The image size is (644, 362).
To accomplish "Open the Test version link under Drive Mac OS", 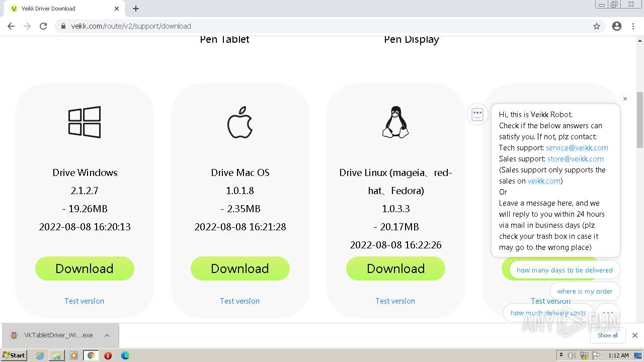I will 240,301.
